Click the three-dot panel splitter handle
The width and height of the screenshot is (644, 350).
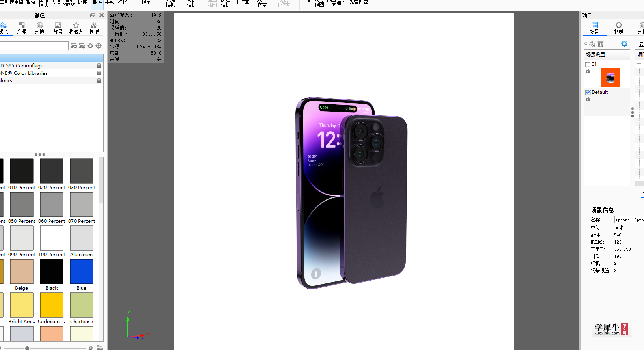[x=40, y=155]
